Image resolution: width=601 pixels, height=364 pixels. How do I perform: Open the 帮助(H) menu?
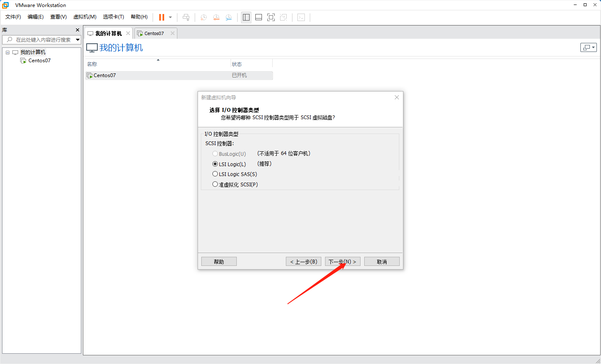pos(139,17)
